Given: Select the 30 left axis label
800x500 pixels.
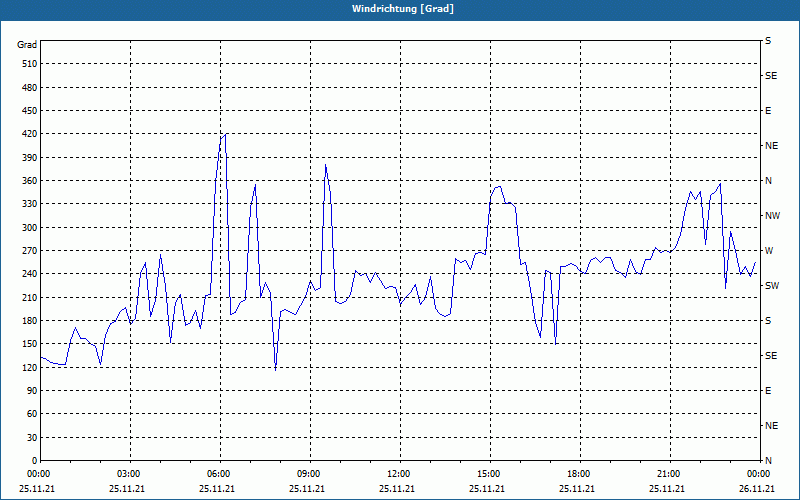Looking at the screenshot, I should [x=32, y=437].
